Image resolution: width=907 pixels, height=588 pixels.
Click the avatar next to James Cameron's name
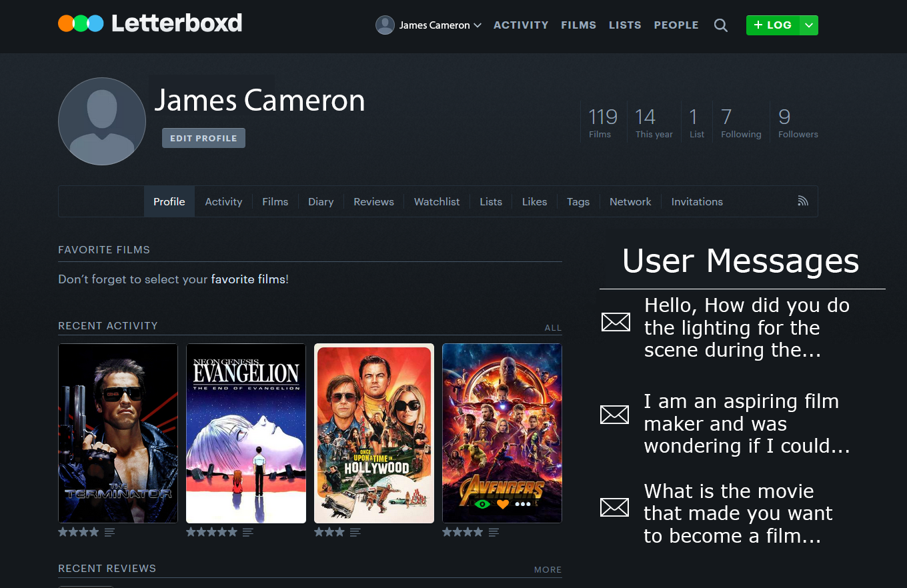click(385, 25)
